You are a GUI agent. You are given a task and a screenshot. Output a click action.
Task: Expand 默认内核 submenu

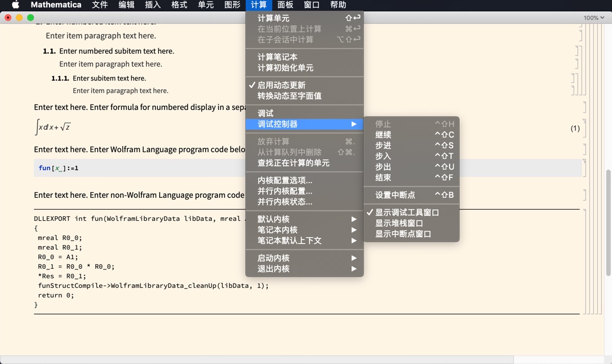(304, 219)
